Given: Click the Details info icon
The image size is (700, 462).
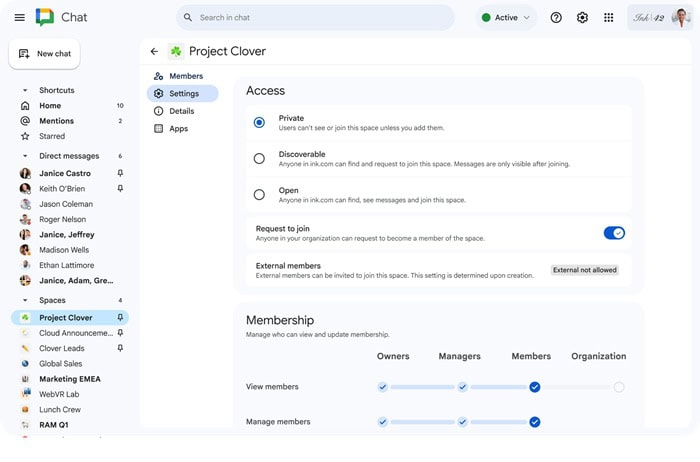Looking at the screenshot, I should pyautogui.click(x=158, y=111).
